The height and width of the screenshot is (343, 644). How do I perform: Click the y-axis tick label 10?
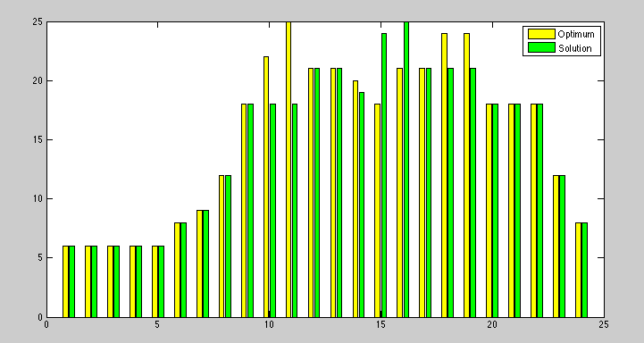point(38,199)
